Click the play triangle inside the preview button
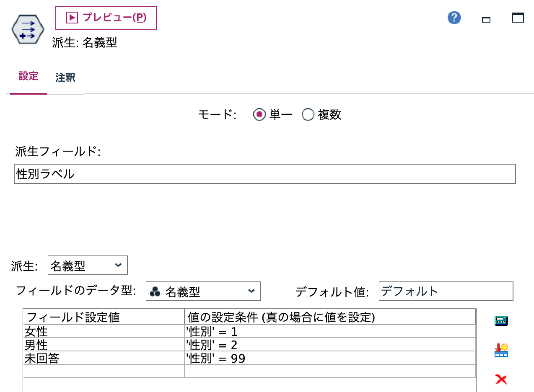 click(72, 18)
